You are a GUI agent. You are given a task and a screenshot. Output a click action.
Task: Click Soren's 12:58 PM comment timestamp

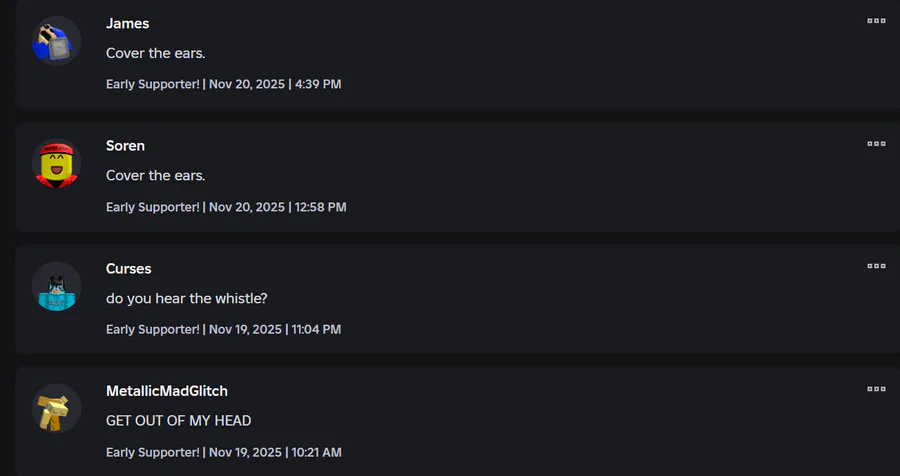pyautogui.click(x=321, y=207)
